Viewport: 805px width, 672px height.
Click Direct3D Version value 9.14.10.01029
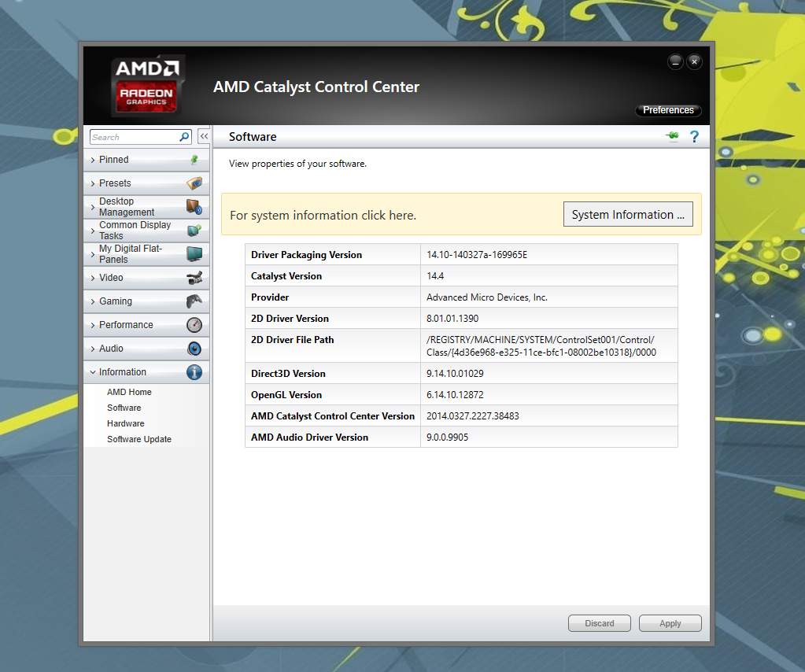455,374
